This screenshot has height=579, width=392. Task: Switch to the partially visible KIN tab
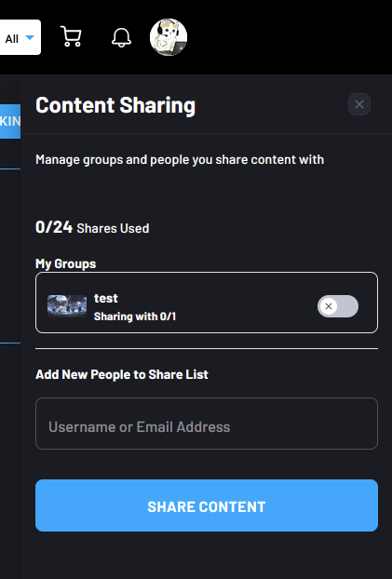click(x=10, y=121)
